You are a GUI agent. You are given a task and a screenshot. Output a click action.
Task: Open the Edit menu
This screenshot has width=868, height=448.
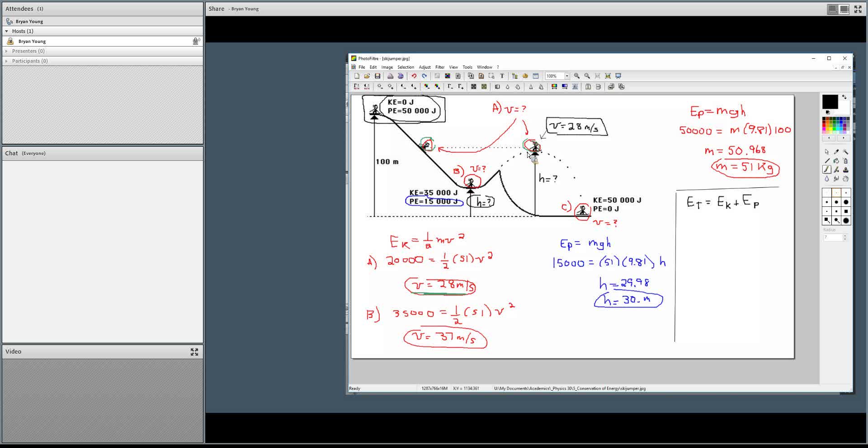pos(373,67)
